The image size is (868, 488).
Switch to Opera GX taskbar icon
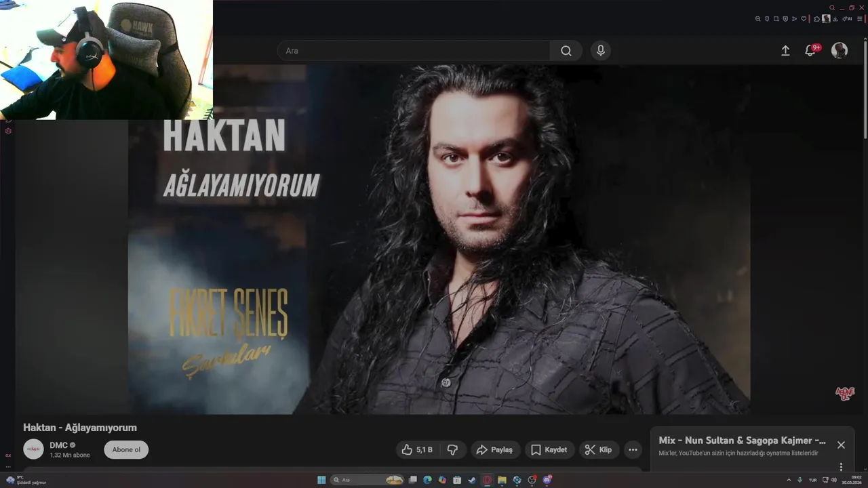[487, 480]
